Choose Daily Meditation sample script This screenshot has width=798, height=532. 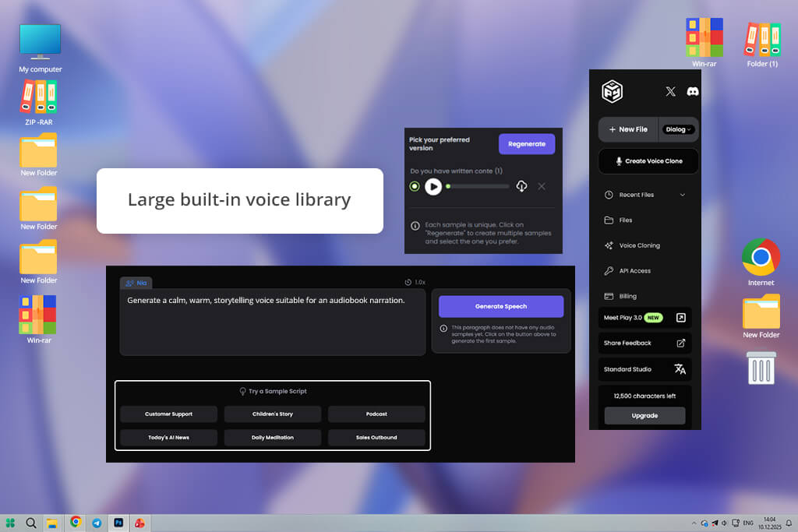pos(272,438)
